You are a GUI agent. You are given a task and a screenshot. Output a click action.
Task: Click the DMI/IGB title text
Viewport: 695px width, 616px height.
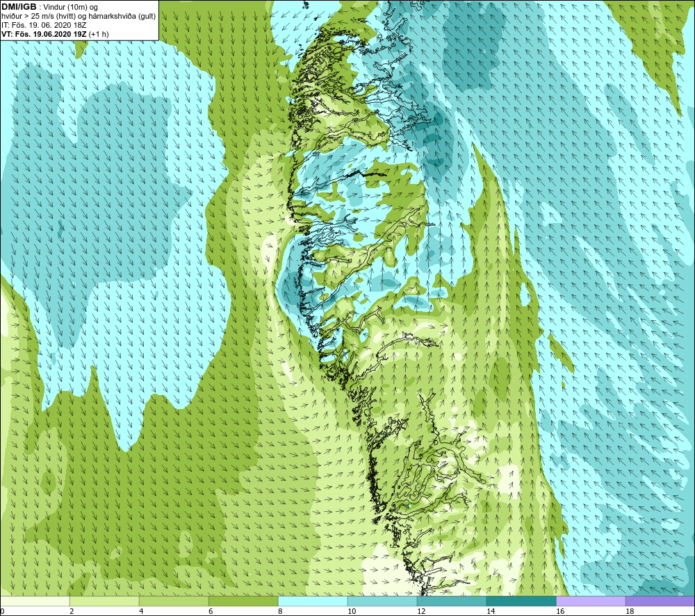(19, 7)
